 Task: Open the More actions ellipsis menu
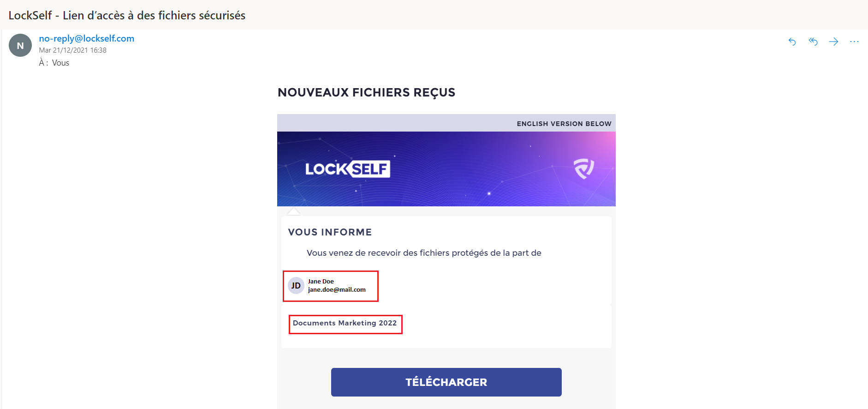coord(854,42)
